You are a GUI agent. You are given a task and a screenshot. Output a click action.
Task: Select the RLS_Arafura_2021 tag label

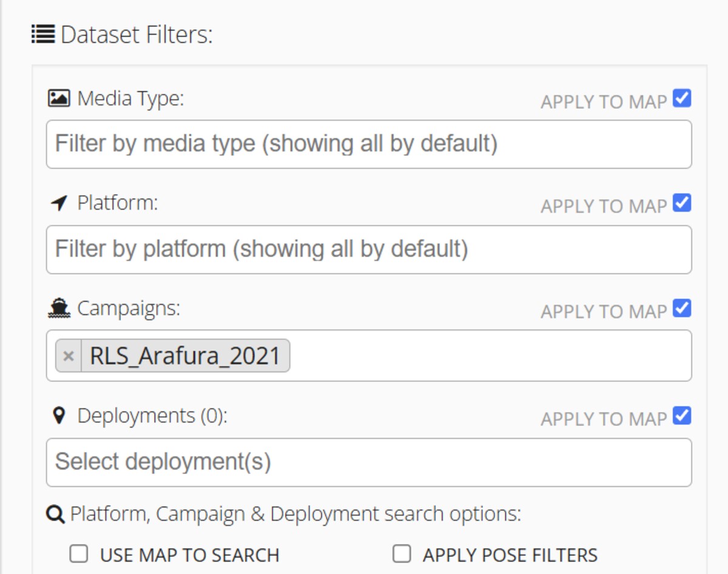coord(185,356)
